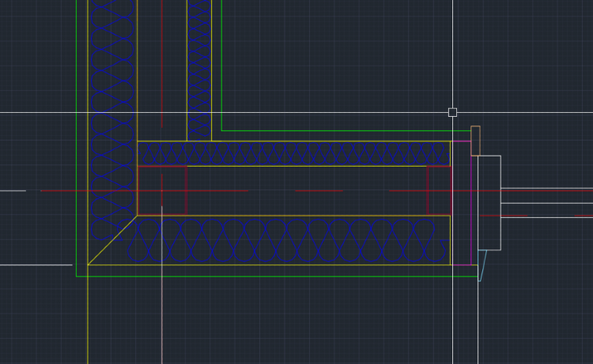Pick the orange vertical line at bottom left
The width and height of the screenshot is (593, 364).
click(x=88, y=316)
